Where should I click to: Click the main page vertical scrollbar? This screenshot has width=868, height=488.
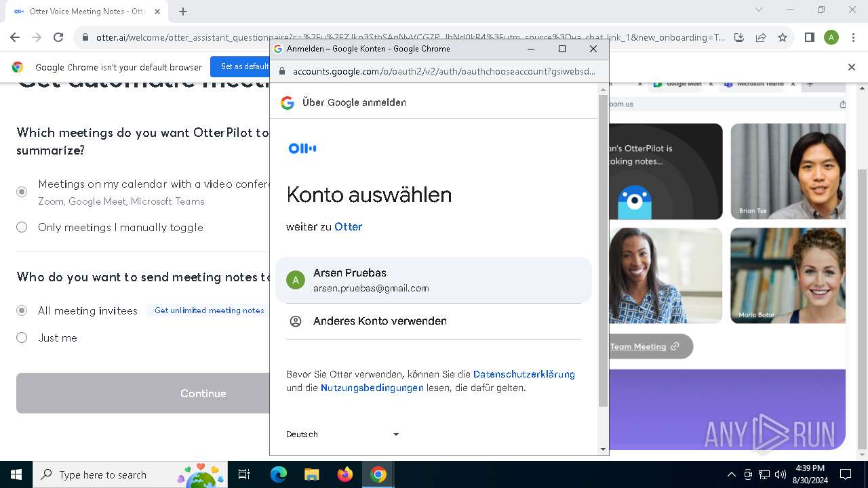tap(863, 308)
